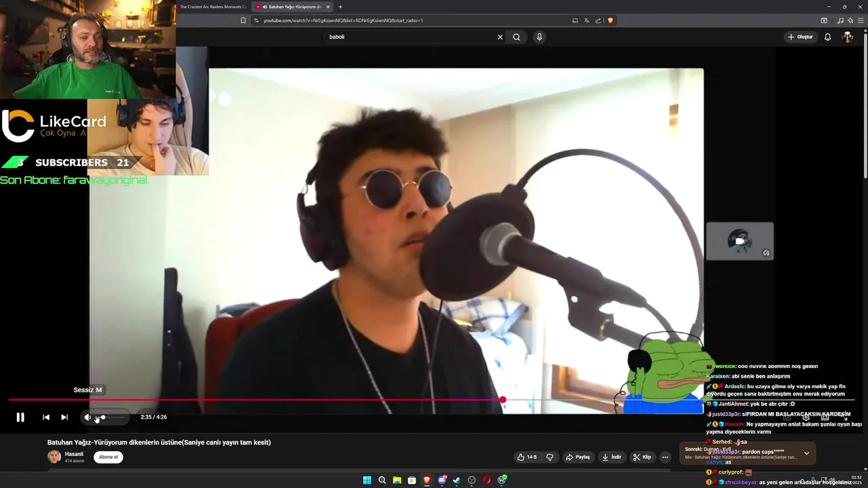This screenshot has height=488, width=868.
Task: Open the browser main menu icon
Action: click(x=860, y=20)
